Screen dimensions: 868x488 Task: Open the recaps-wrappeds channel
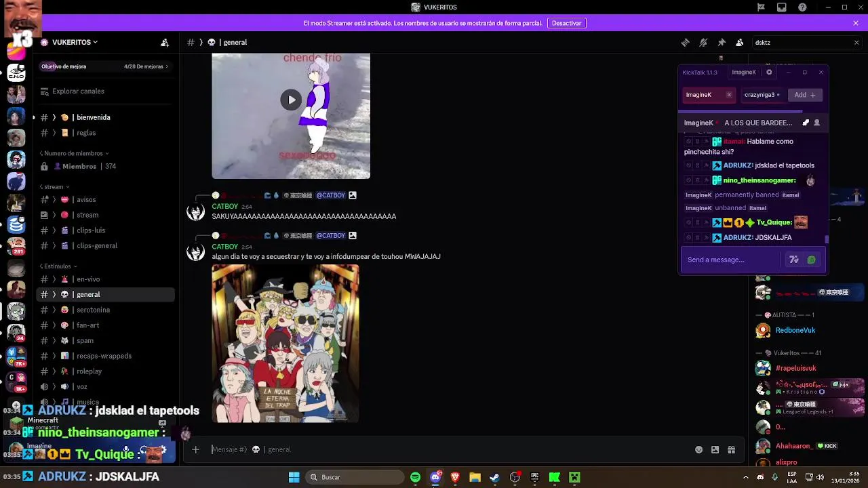pyautogui.click(x=105, y=356)
